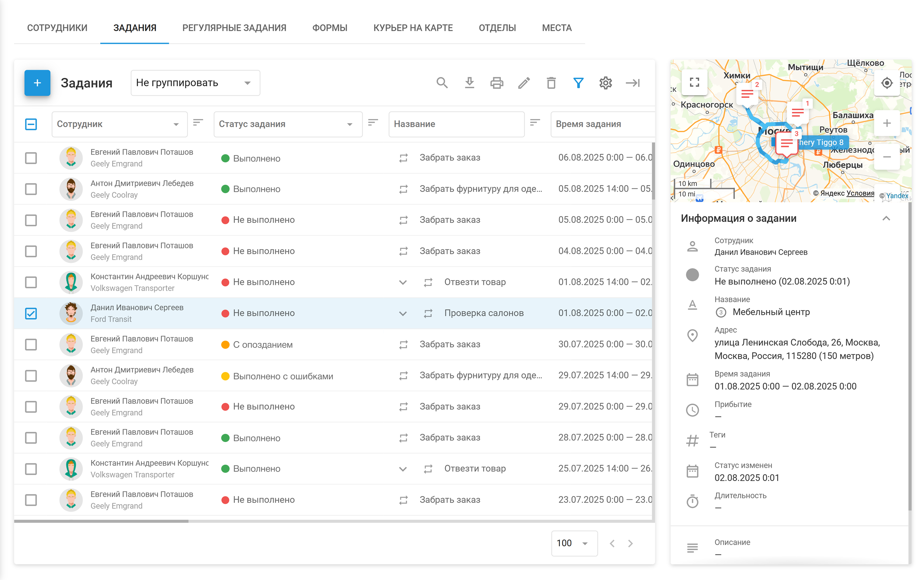Click the search magnifier icon in toolbar
Image resolution: width=924 pixels, height=580 pixels.
pos(442,83)
